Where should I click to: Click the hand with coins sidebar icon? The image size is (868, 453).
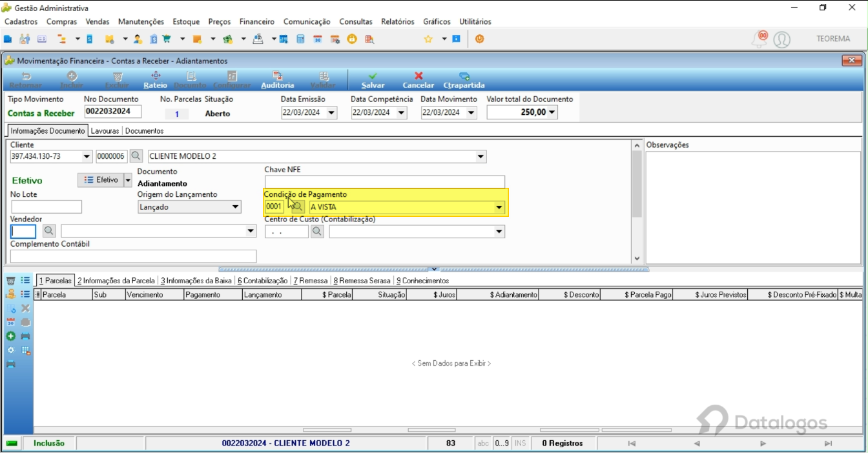(x=11, y=294)
